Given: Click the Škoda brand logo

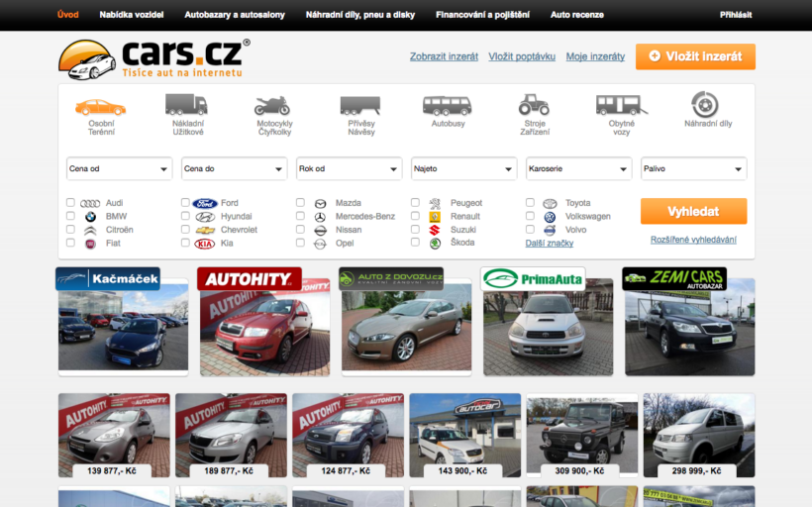Looking at the screenshot, I should [x=435, y=243].
